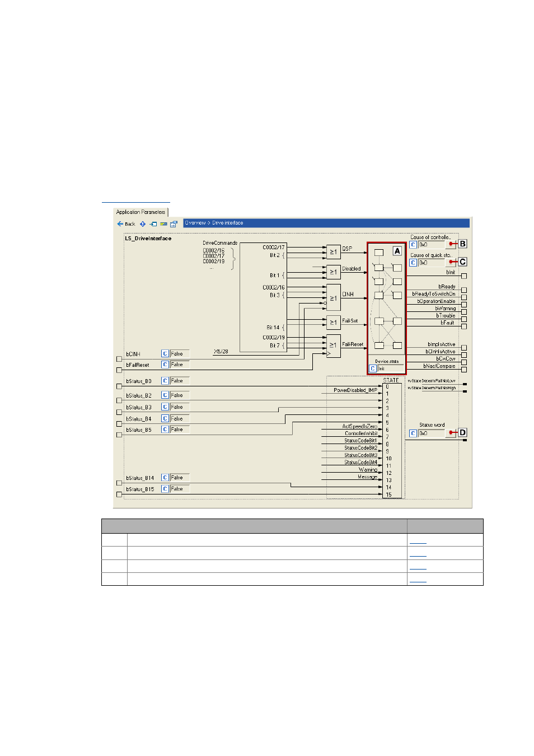Select the bFailReset input port square
The image size is (534, 756).
tap(119, 370)
